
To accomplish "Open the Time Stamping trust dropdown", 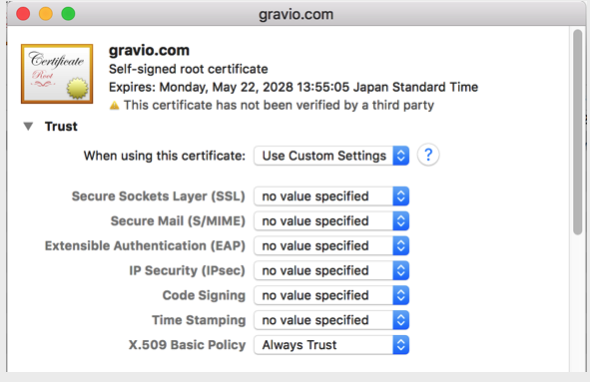I will [331, 320].
